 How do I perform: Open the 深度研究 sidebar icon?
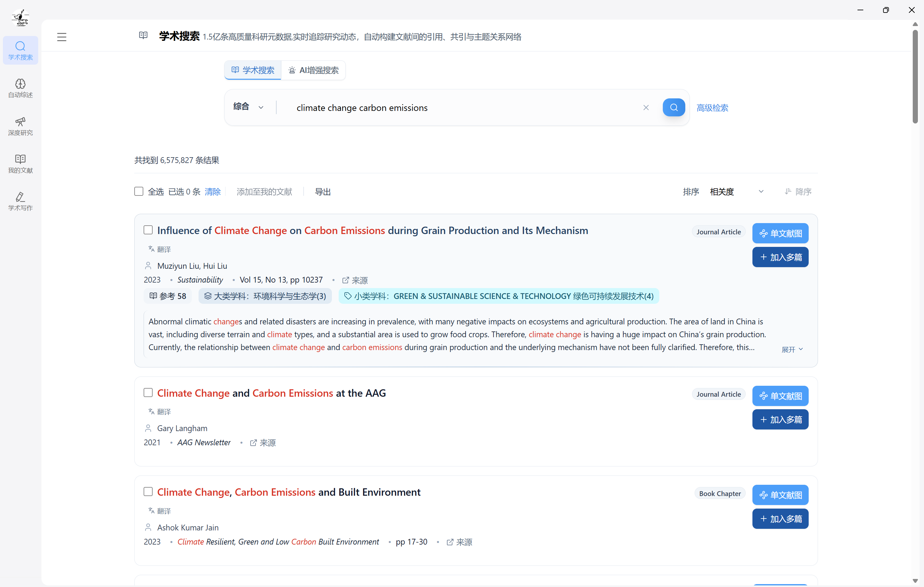pos(20,126)
